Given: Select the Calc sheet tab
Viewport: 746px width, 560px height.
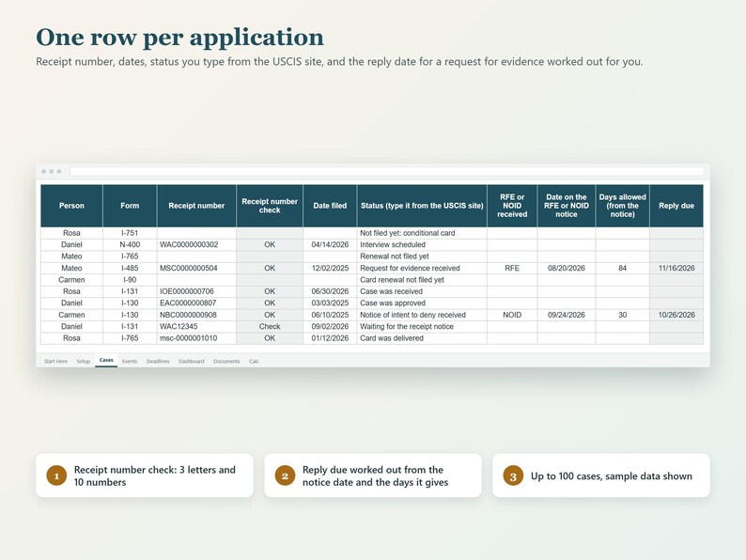Looking at the screenshot, I should pos(254,361).
